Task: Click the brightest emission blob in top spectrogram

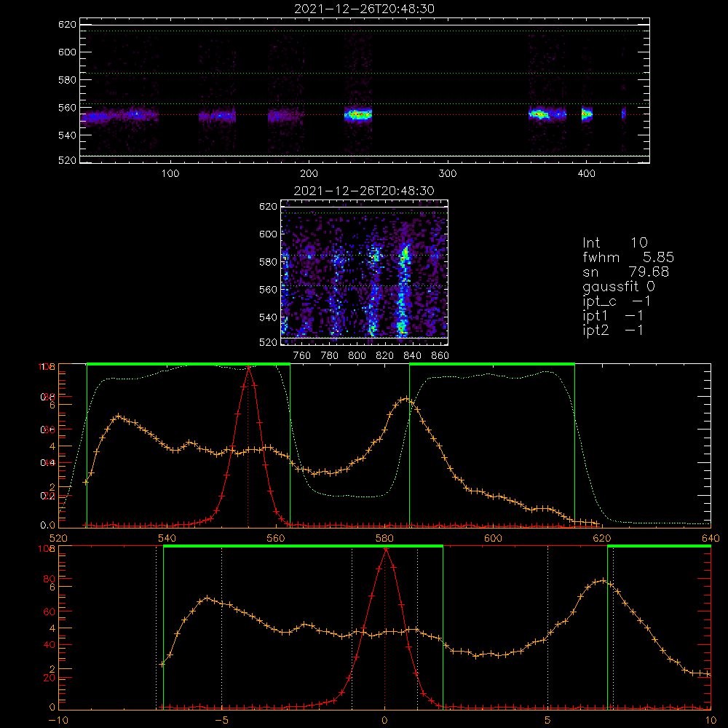Action: [x=358, y=114]
